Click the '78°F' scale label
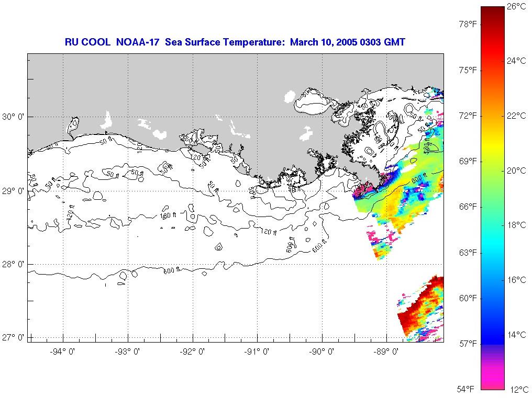Screen dimensions: 532x398 468,25
